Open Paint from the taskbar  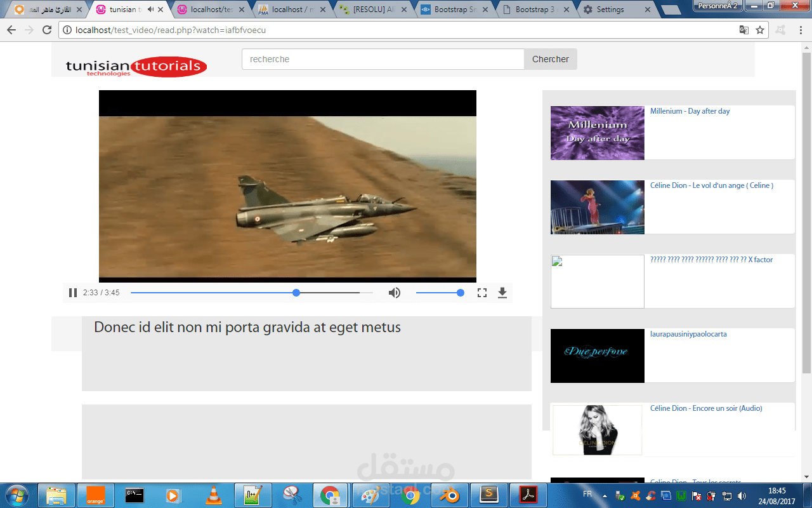point(370,495)
